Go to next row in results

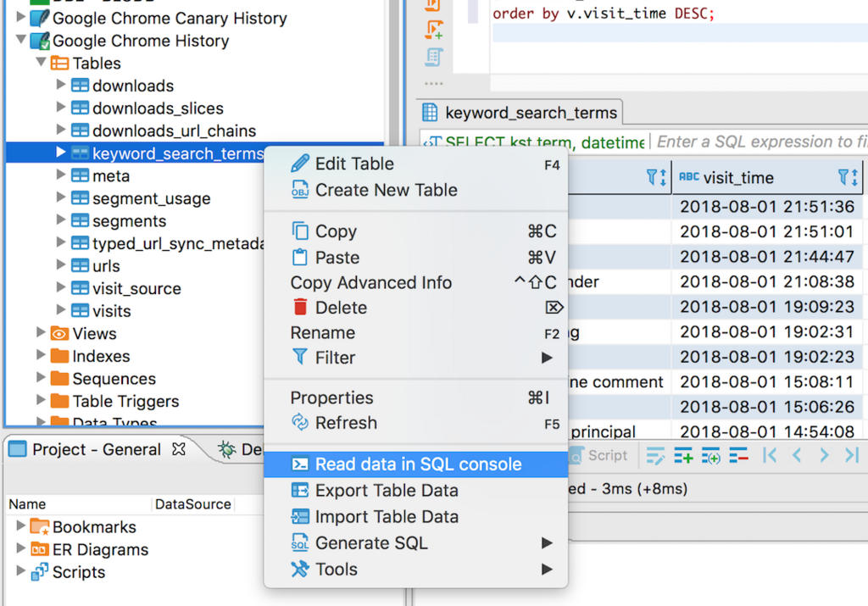(x=824, y=455)
